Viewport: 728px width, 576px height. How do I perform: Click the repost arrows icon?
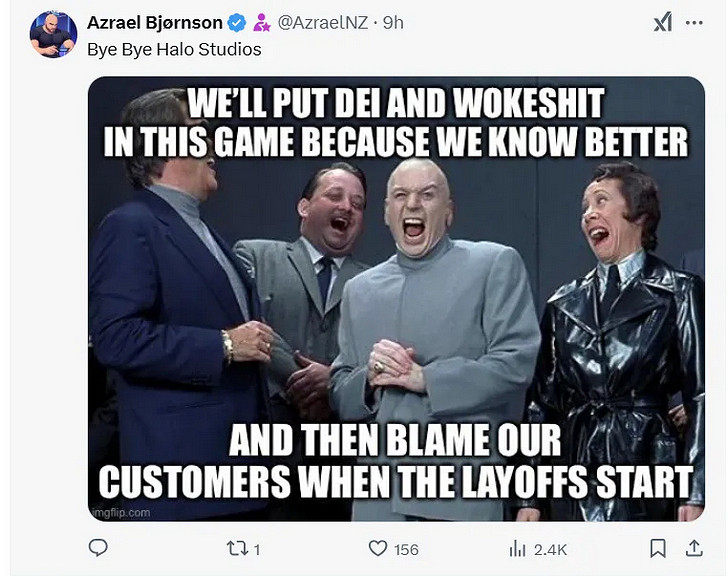(237, 549)
